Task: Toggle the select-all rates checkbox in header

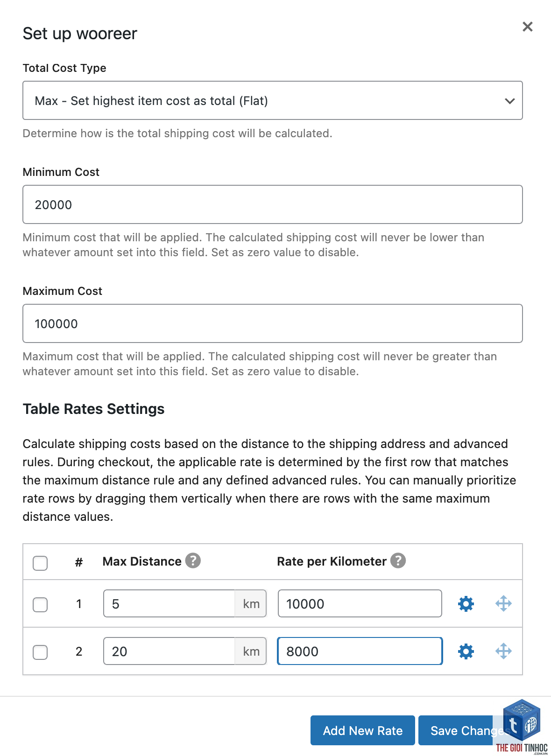Action: (40, 563)
